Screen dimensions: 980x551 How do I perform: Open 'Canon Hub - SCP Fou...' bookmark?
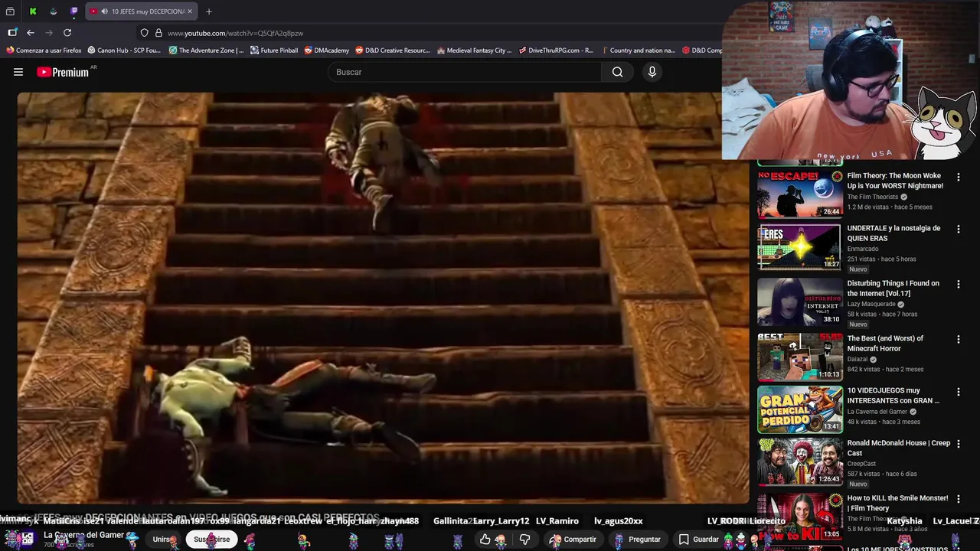[124, 51]
